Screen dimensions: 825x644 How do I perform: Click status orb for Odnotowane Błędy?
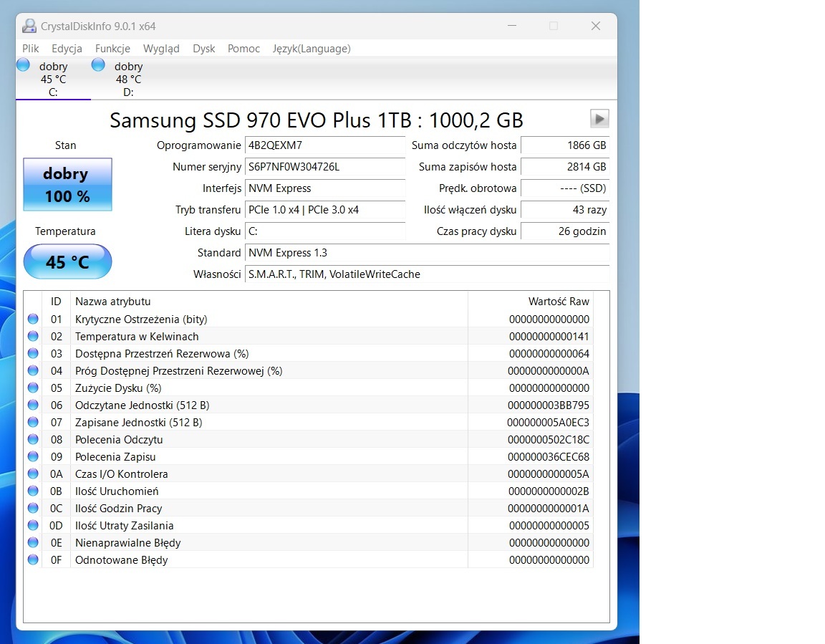33,559
